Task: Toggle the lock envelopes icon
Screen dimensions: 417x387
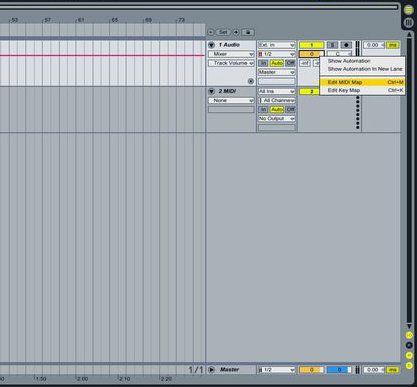Action: 248,32
